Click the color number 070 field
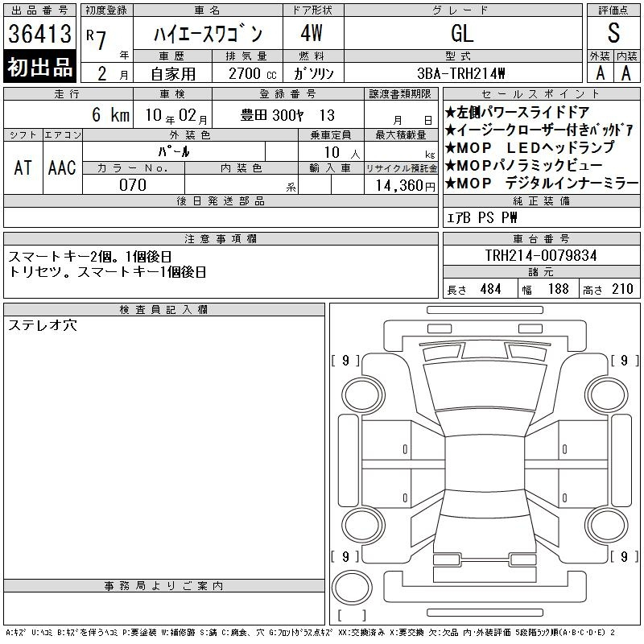644x644 pixels. pyautogui.click(x=133, y=185)
